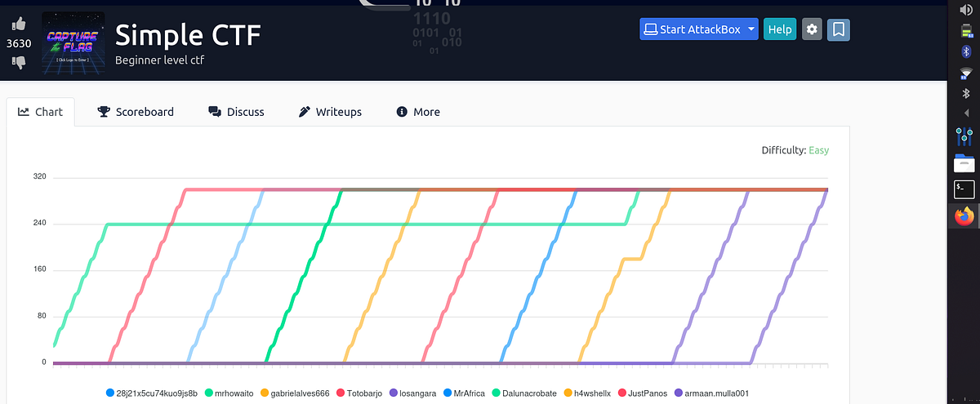Viewport: 980px width, 404px height.
Task: Toggle gabrielalves666 series in chart legend
Action: 295,393
